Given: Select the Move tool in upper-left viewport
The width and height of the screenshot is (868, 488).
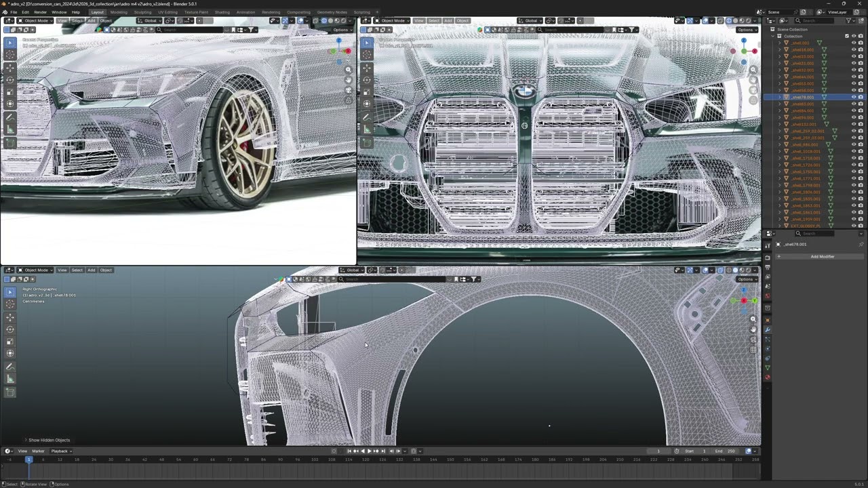Looking at the screenshot, I should pos(10,68).
